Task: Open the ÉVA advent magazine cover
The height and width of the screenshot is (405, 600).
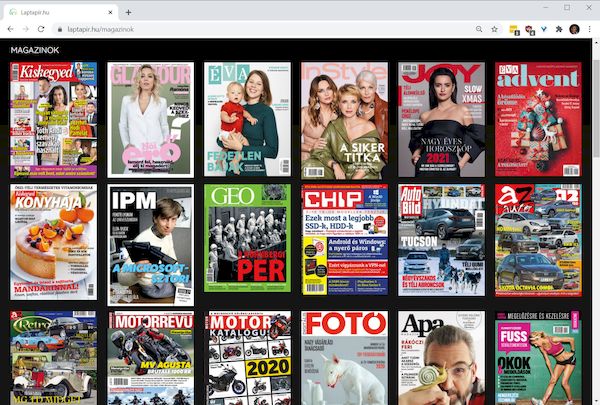Action: 538,119
